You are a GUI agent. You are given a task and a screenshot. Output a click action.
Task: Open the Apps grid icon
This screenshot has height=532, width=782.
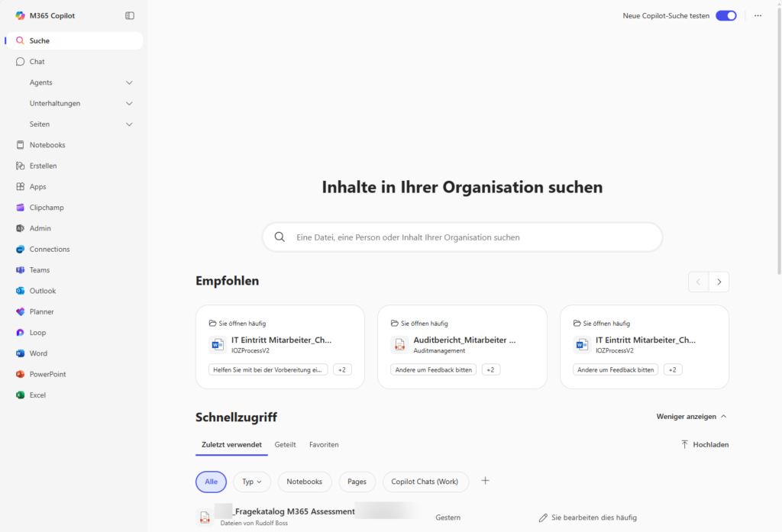coord(20,186)
